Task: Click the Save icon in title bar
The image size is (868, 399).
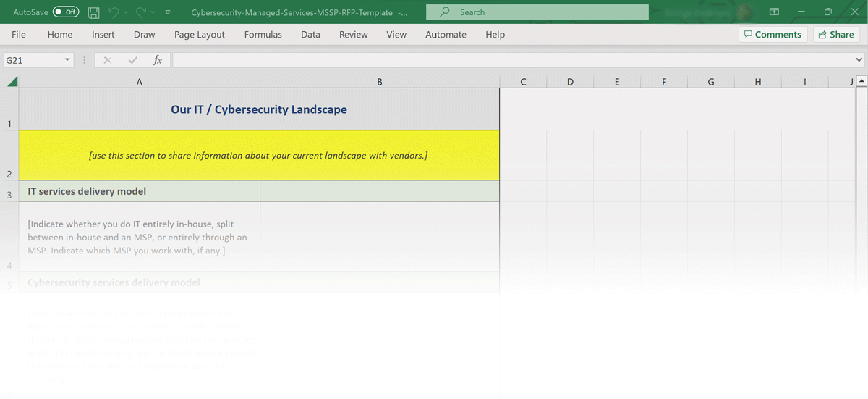Action: [93, 12]
